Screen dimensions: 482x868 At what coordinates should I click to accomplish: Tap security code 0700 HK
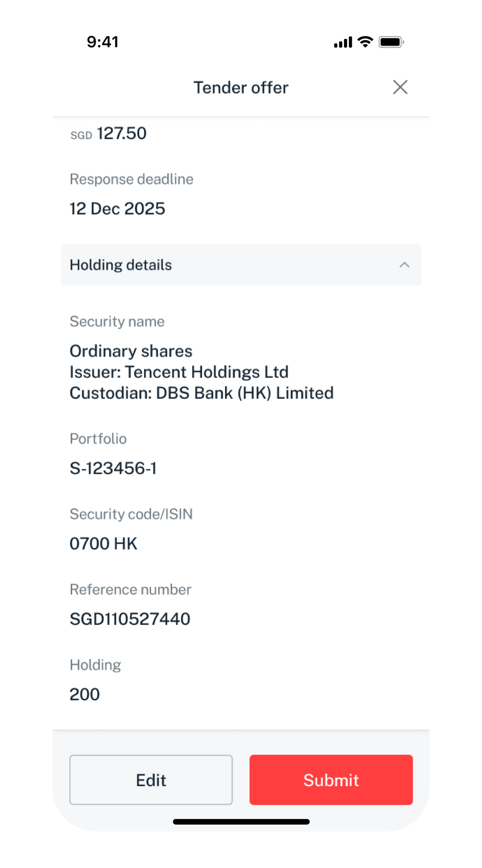click(103, 544)
